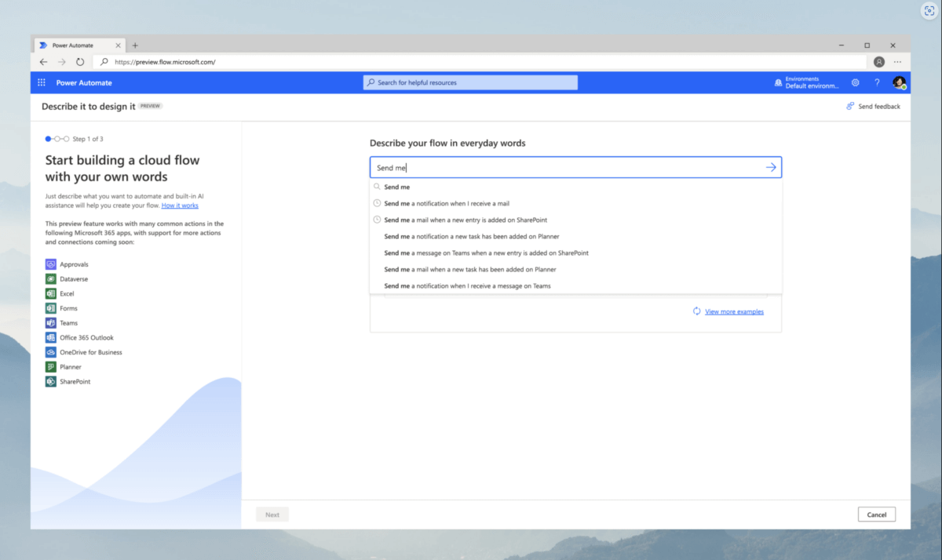The image size is (942, 560).
Task: Click the OneDrive for Business icon
Action: 51,352
